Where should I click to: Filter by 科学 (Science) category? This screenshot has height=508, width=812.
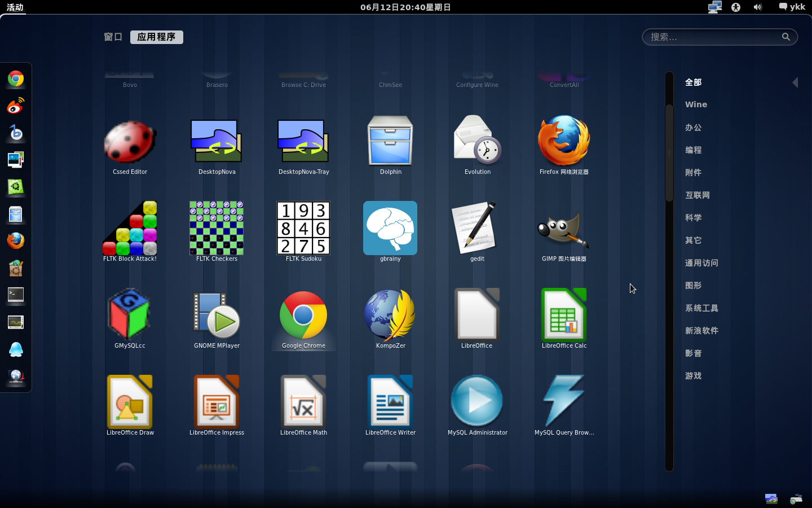click(694, 218)
